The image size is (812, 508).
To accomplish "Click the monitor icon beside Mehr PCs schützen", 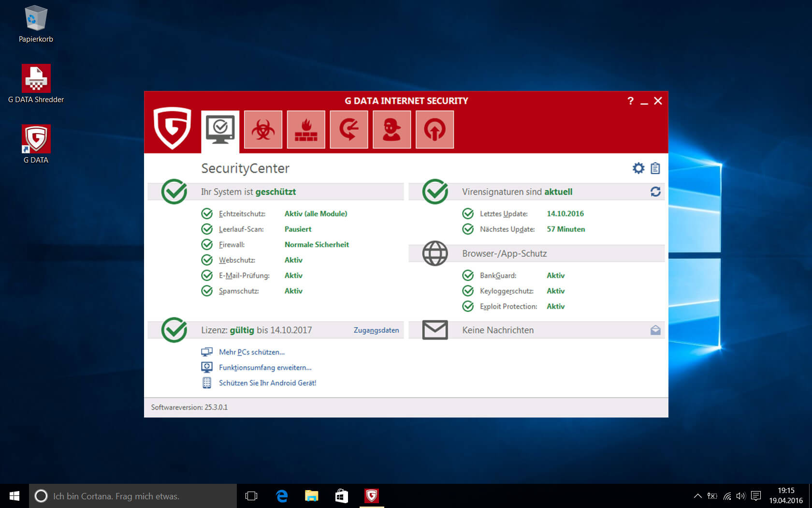I will click(207, 352).
